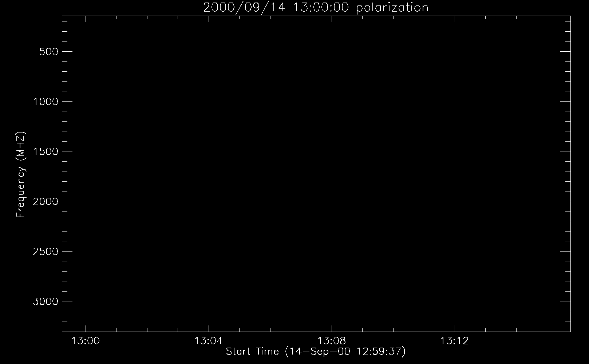Click the 13:08 time tick label
The height and width of the screenshot is (364, 589).
click(x=331, y=341)
